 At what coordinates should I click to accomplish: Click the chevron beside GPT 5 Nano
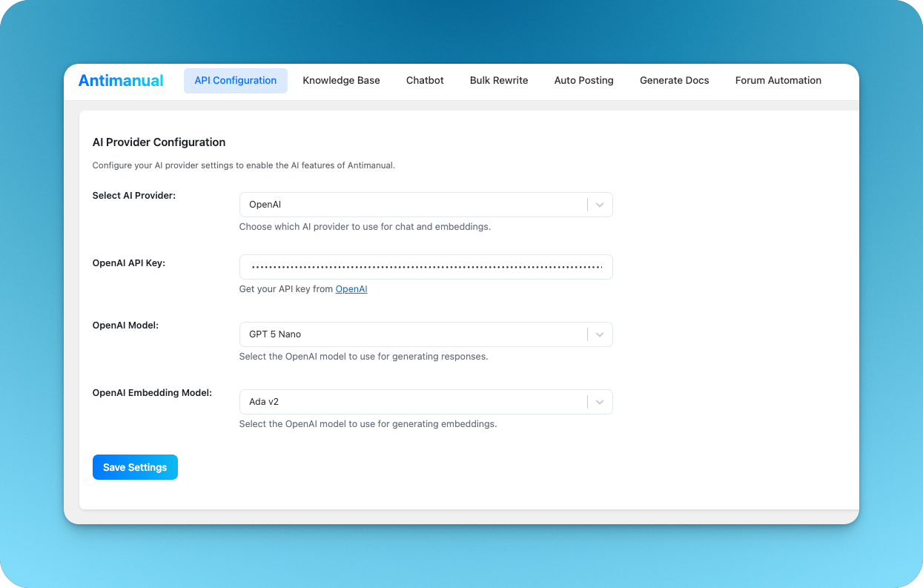[x=599, y=334]
